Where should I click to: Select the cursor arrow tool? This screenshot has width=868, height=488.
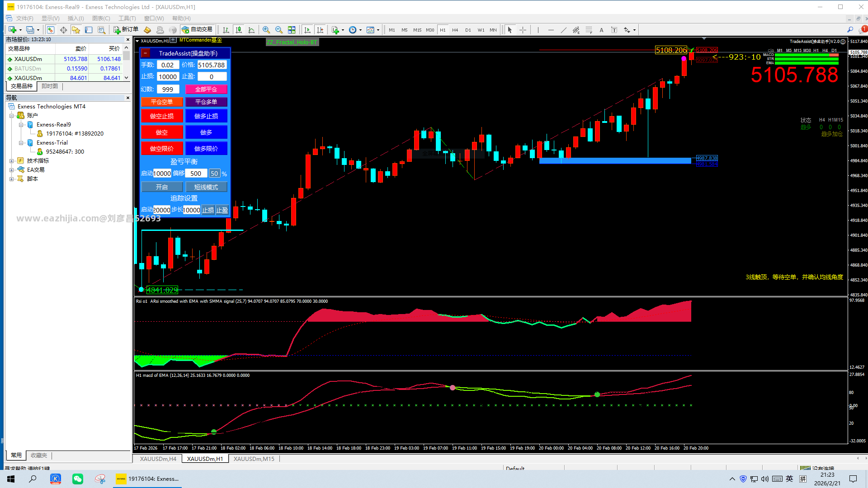point(510,30)
